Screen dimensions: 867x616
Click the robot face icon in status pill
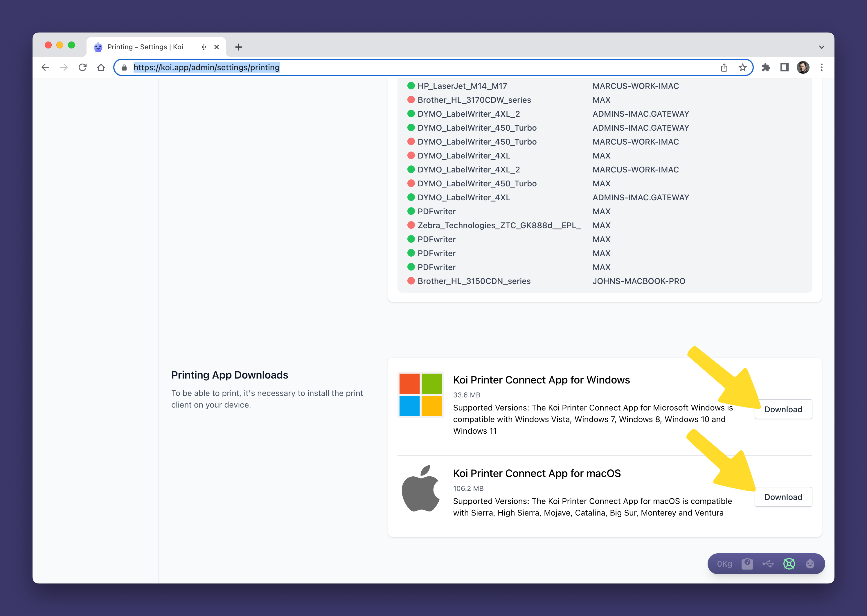[810, 564]
